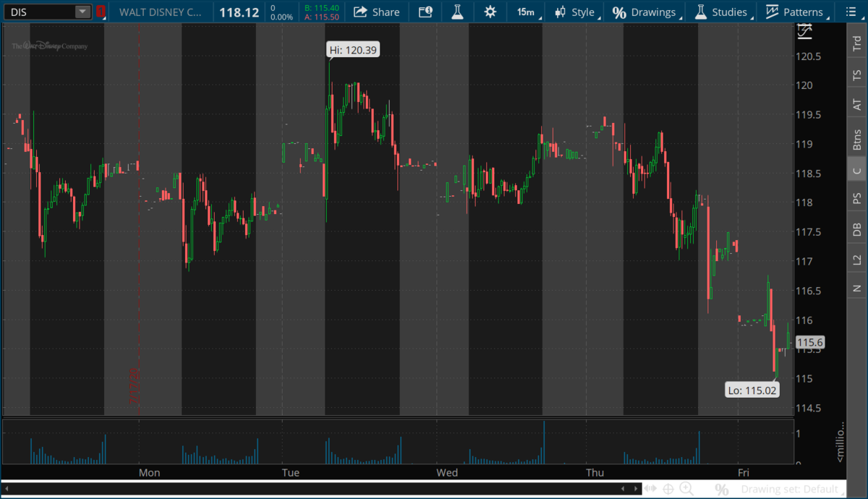The height and width of the screenshot is (499, 868).
Task: Open the L2 sidebar tab
Action: pos(857,258)
